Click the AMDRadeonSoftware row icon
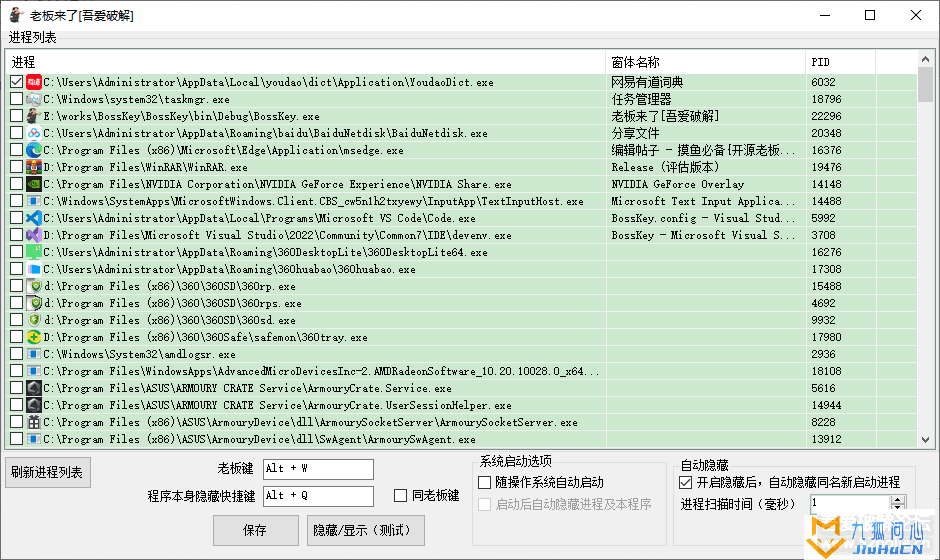The image size is (940, 560). [x=34, y=371]
